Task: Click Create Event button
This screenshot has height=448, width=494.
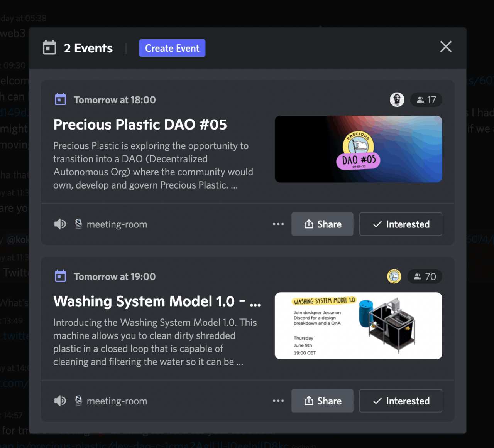Action: 172,48
